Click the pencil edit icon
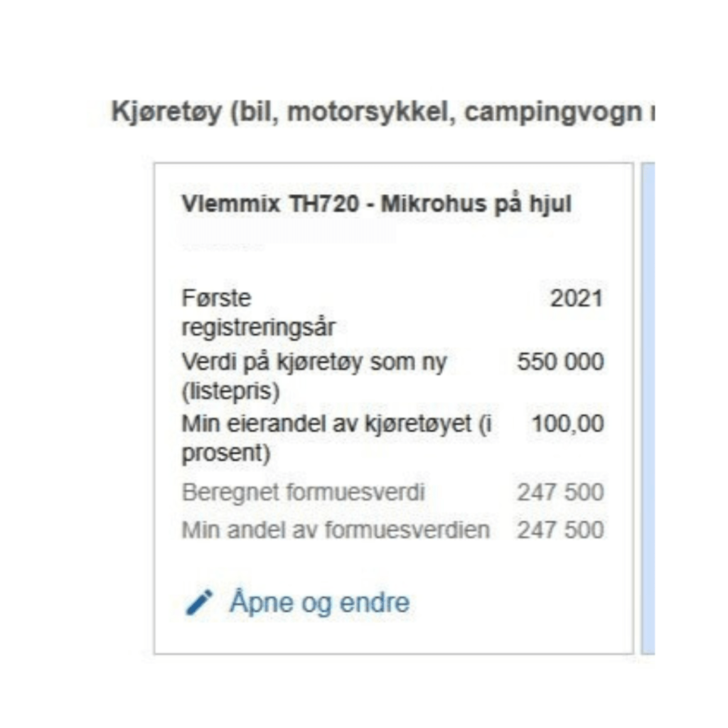 click(x=198, y=602)
